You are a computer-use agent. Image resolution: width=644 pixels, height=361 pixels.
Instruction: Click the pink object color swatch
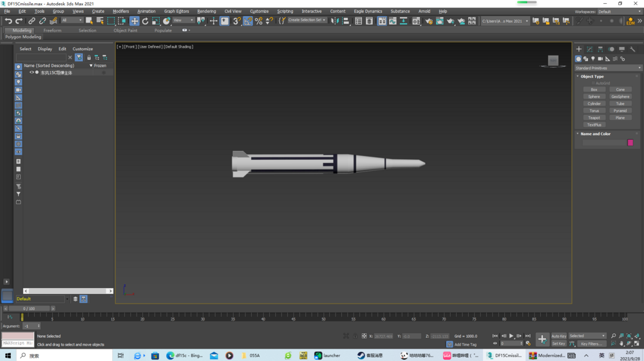630,142
